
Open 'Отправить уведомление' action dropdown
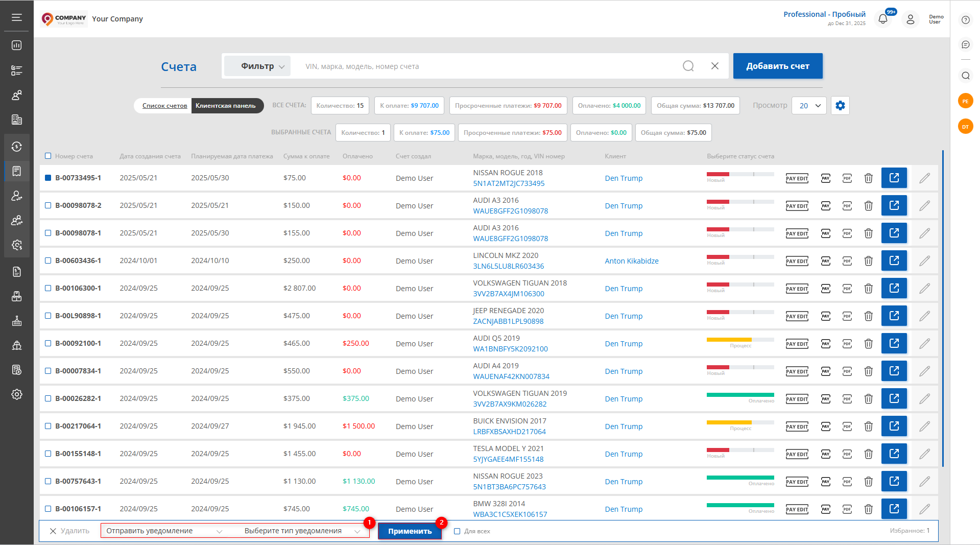(x=164, y=531)
